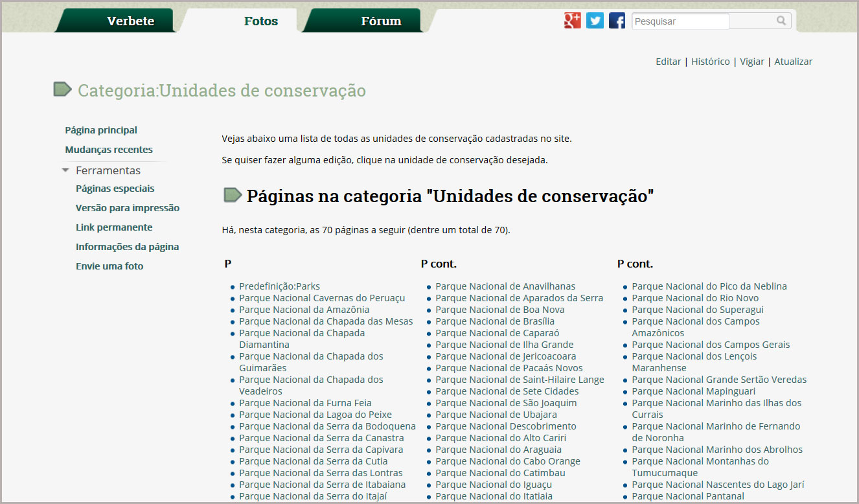This screenshot has width=859, height=504.
Task: Open Parque Nacional de São Joaquim
Action: click(506, 403)
